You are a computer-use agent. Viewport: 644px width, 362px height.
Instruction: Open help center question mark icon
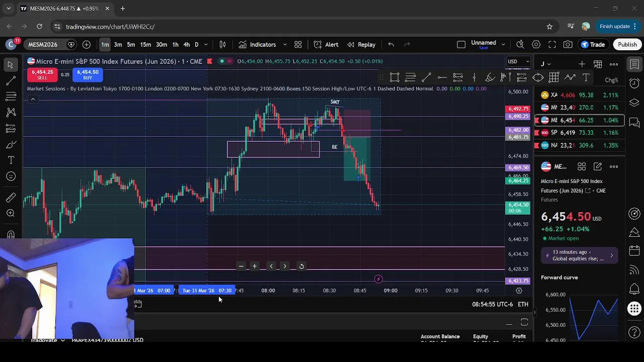pyautogui.click(x=634, y=332)
